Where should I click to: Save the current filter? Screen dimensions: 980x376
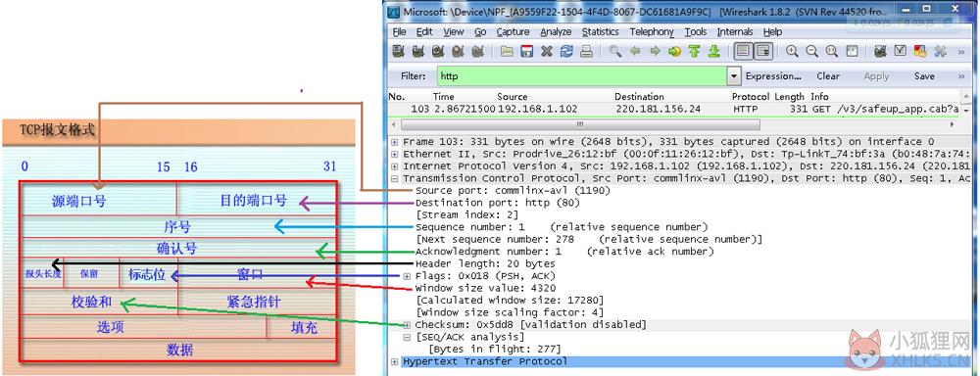point(924,76)
